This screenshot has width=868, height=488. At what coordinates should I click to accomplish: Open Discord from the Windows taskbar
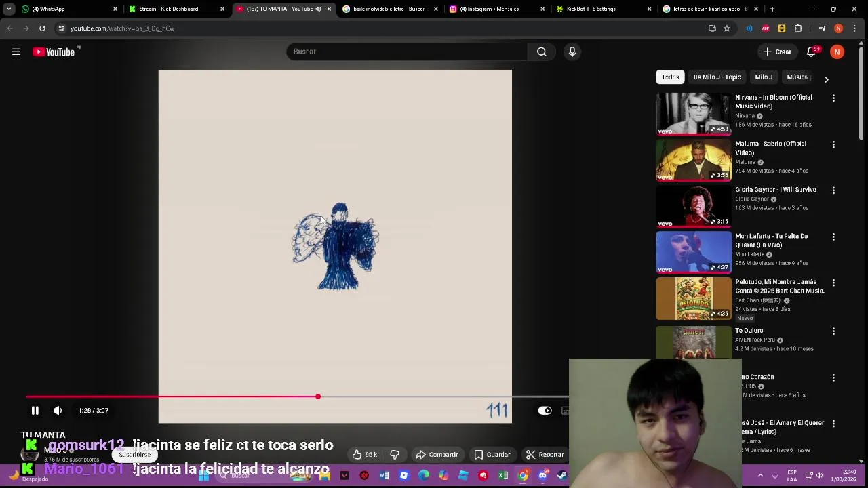(x=542, y=475)
